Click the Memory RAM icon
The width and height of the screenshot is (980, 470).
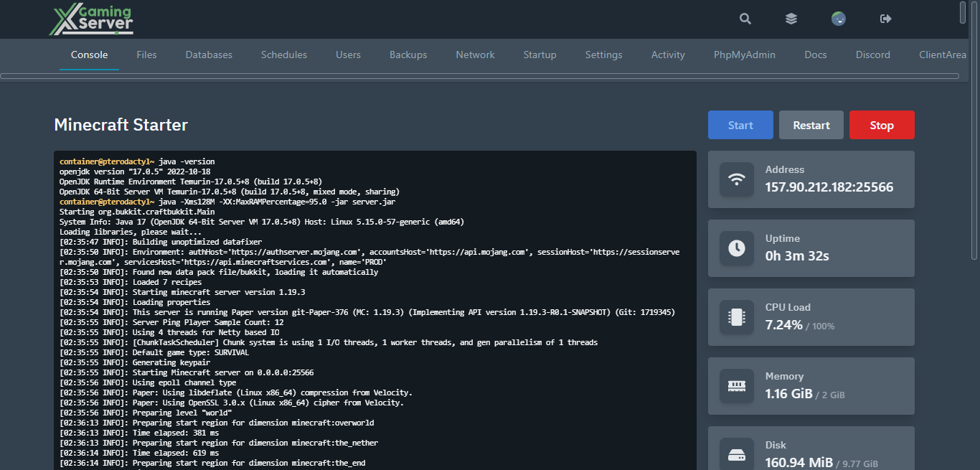pos(737,386)
